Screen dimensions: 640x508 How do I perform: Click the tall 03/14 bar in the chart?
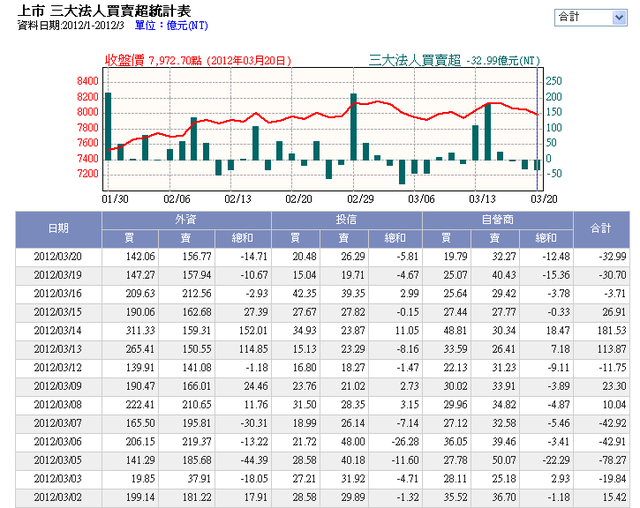point(488,132)
